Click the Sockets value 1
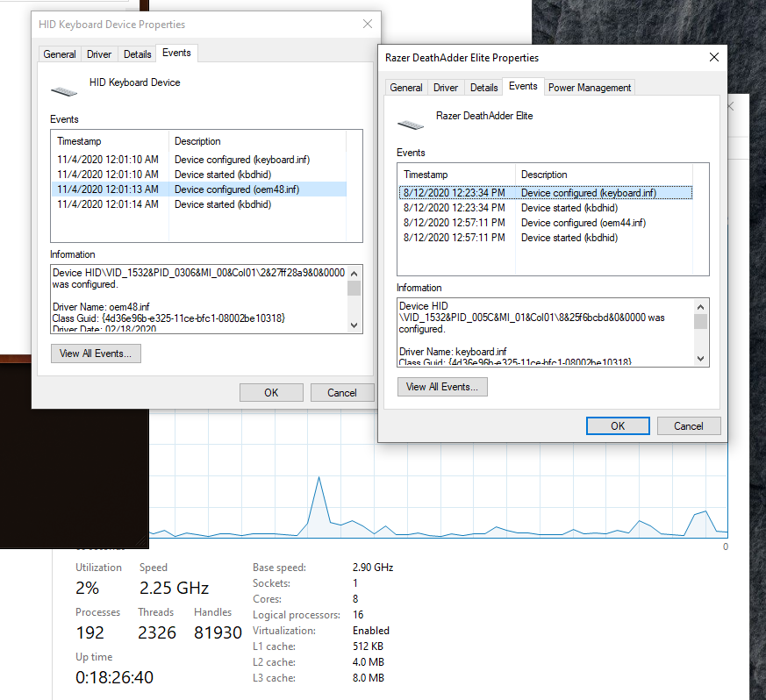 [355, 582]
